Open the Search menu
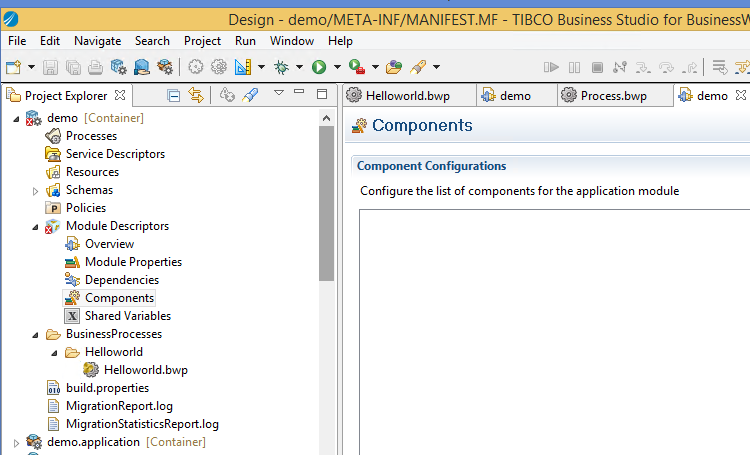 (152, 41)
